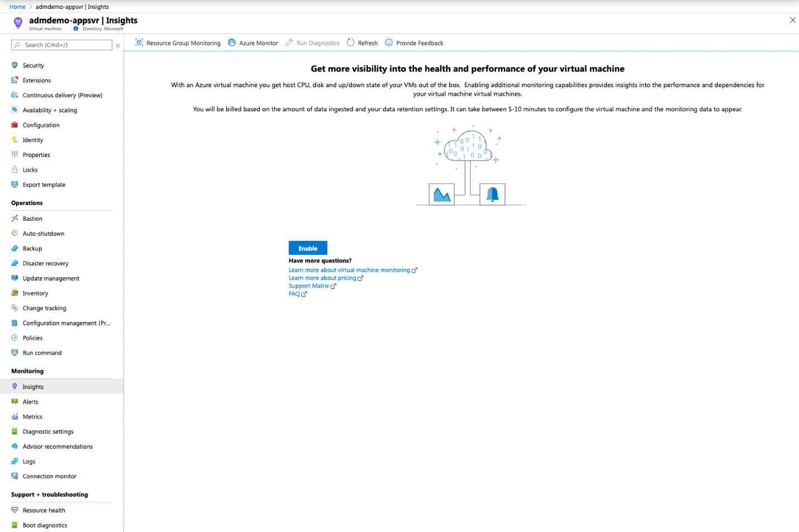Click the Extensions icon in sidebar
799x532 pixels.
15,80
